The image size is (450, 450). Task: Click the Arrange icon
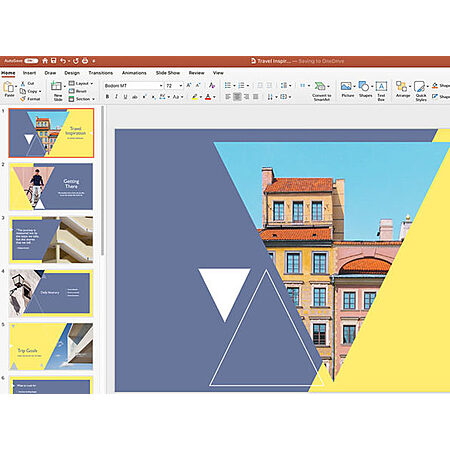pyautogui.click(x=401, y=86)
